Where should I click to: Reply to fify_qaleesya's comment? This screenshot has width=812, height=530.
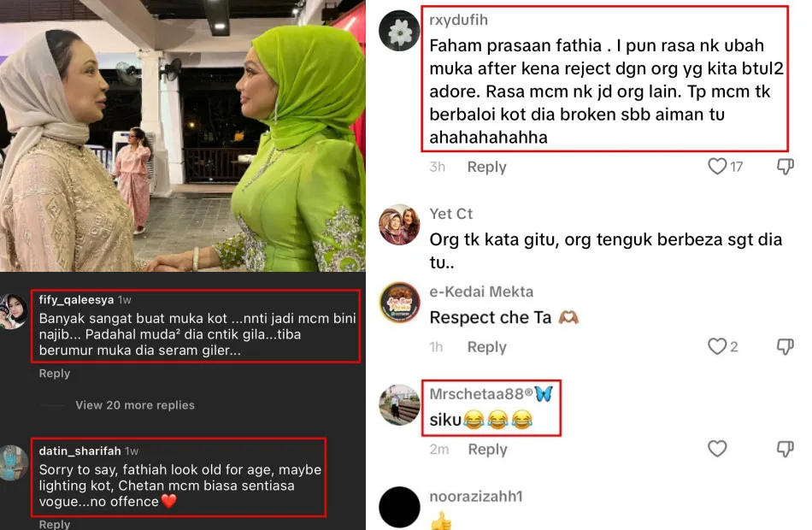click(x=55, y=374)
